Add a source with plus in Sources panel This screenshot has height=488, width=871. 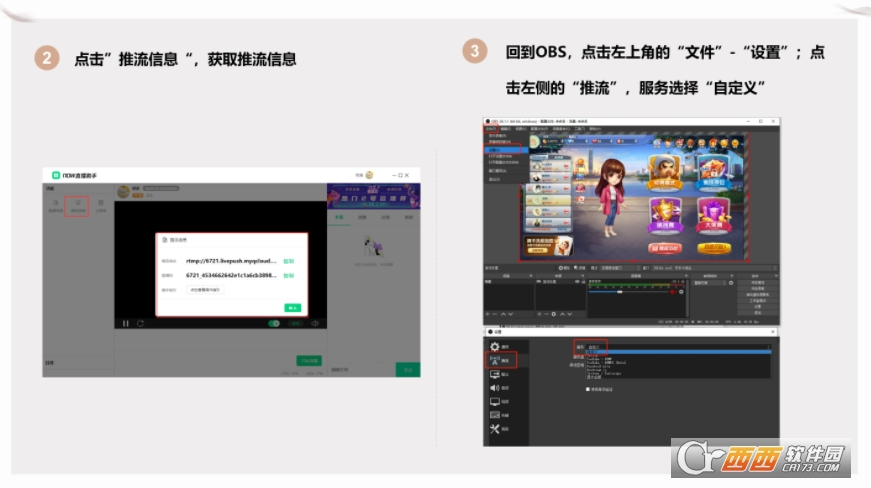[539, 314]
